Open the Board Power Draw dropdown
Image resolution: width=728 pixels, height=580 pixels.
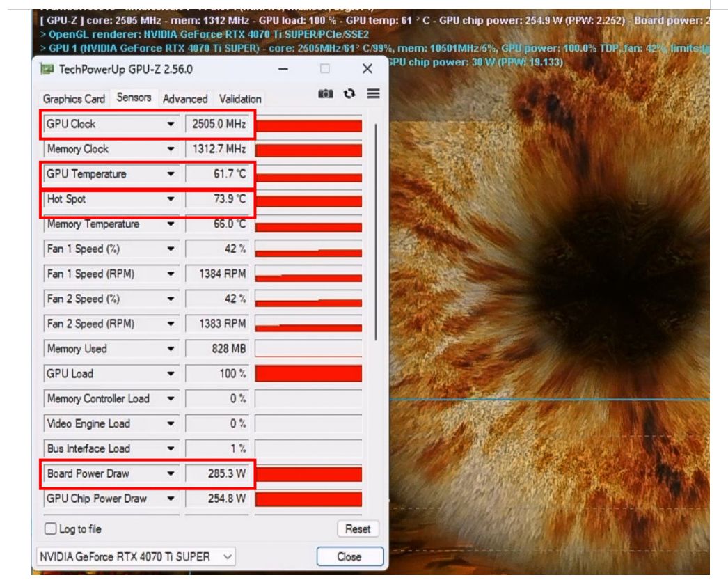[x=171, y=473]
